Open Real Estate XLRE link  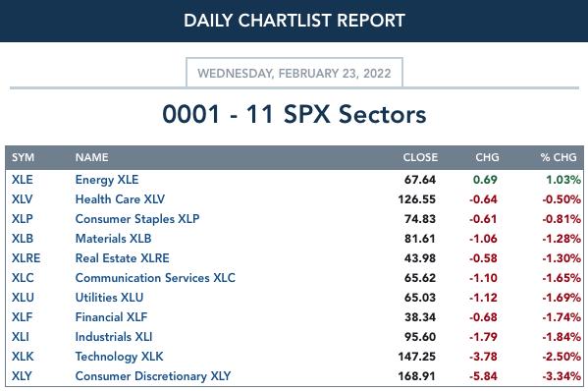123,258
